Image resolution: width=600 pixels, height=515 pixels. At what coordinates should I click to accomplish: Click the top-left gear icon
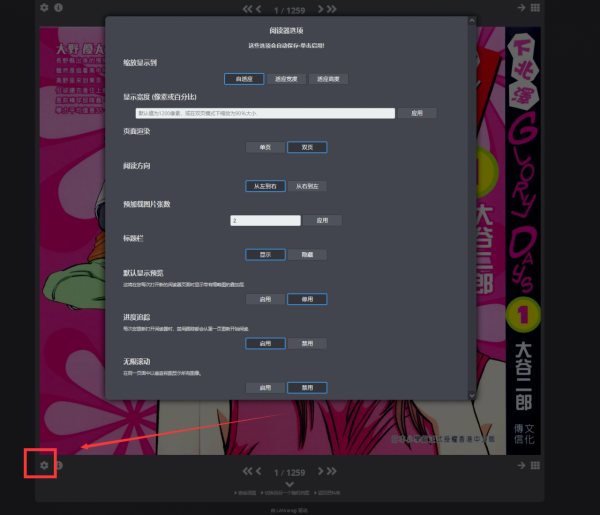pos(43,8)
